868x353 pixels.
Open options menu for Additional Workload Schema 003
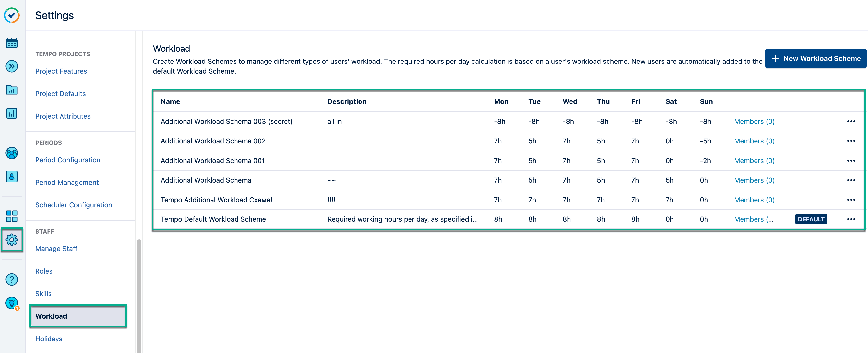[x=852, y=121]
